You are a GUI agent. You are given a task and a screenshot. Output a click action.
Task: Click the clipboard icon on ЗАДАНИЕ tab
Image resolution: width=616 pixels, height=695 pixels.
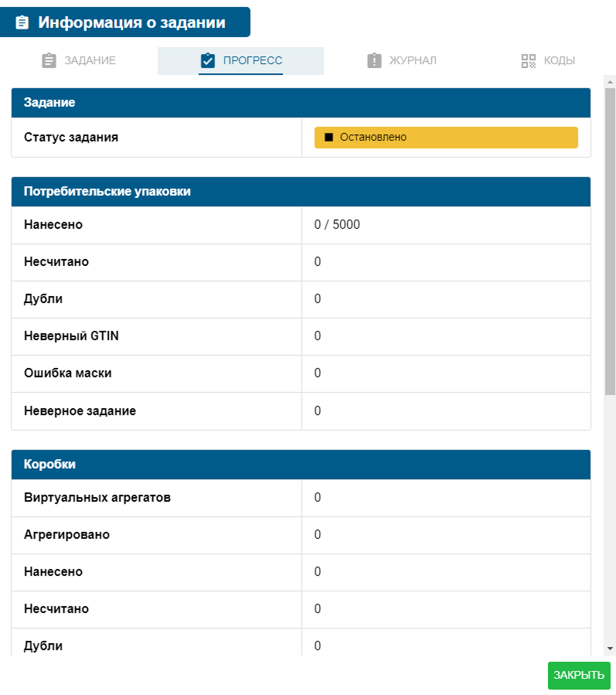pos(49,61)
